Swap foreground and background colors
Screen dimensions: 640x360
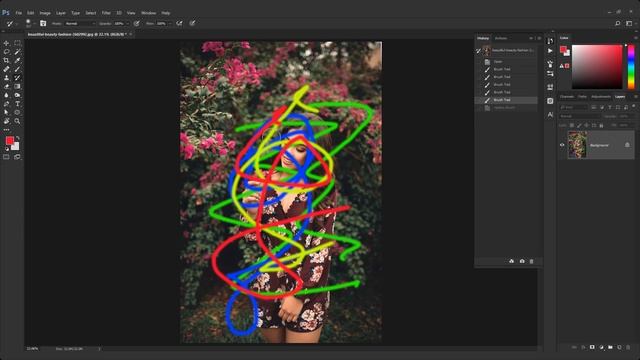pyautogui.click(x=18, y=138)
